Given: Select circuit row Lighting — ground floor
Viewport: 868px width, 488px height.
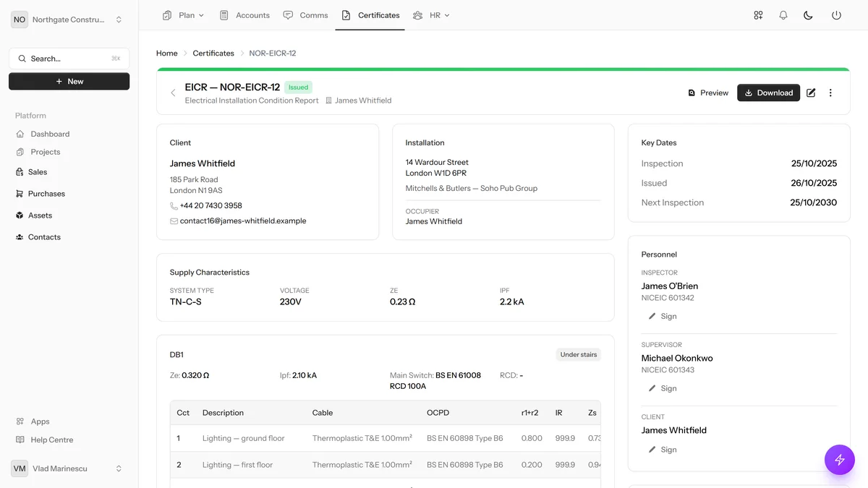Looking at the screenshot, I should [x=386, y=438].
